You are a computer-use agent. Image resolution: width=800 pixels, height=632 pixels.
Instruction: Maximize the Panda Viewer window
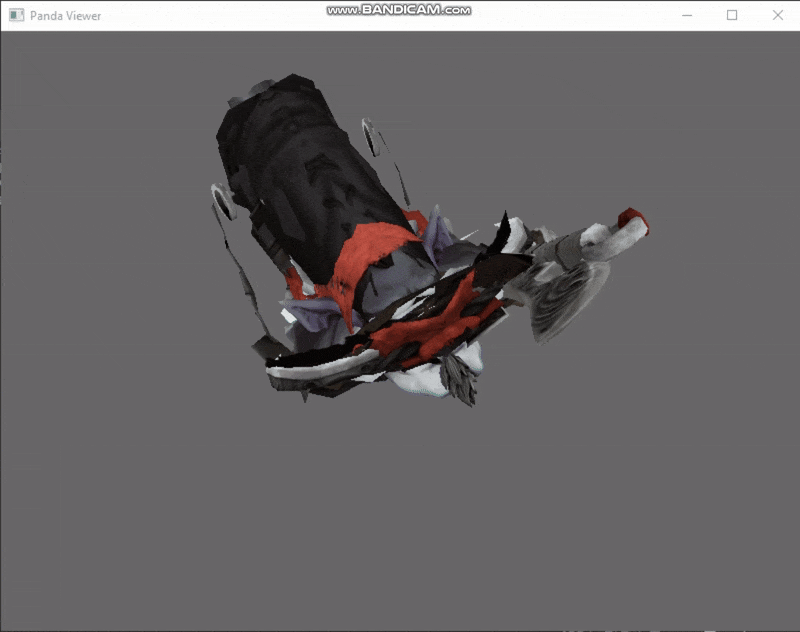point(732,15)
